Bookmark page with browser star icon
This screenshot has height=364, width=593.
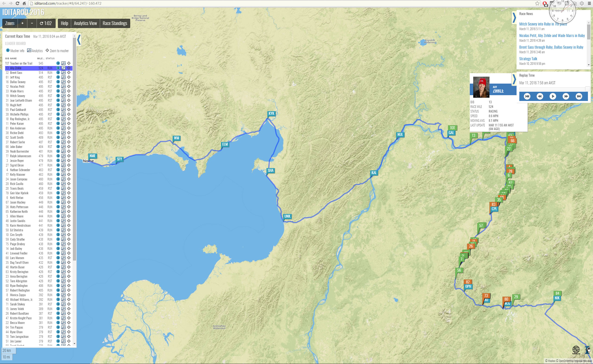(x=537, y=3)
